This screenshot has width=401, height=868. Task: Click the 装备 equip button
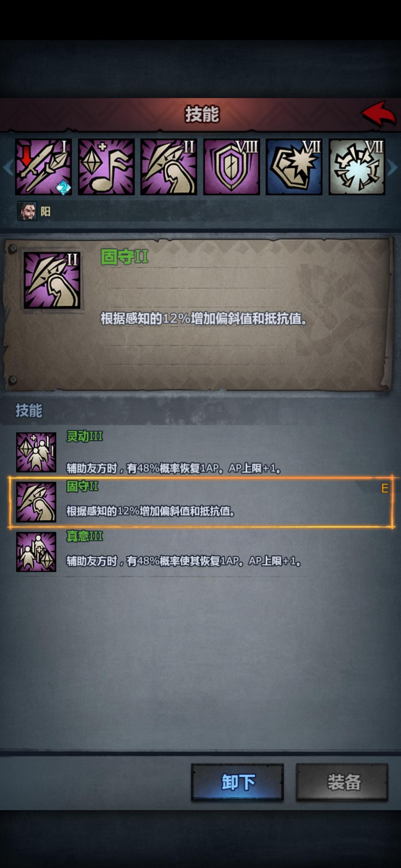[342, 782]
